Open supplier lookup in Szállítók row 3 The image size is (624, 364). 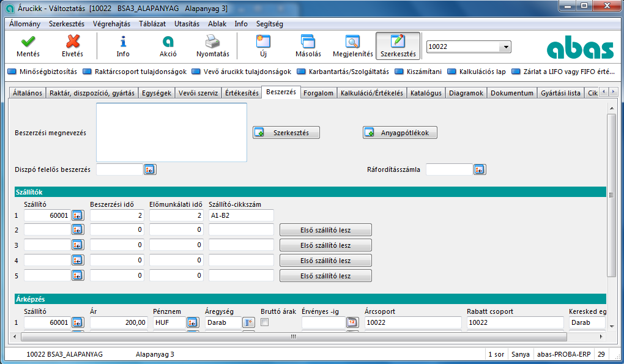point(78,245)
